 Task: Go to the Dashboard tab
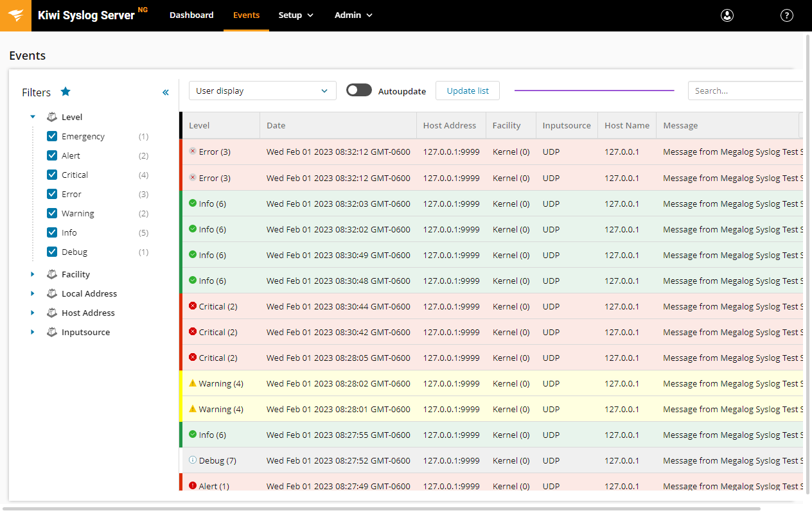(191, 15)
